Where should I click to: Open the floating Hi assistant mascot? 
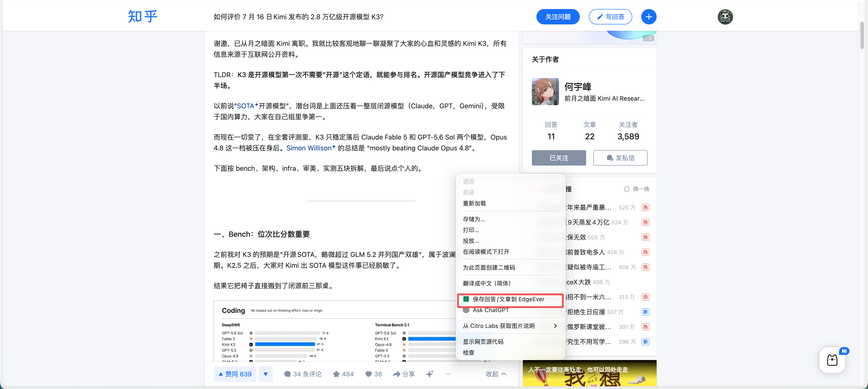832,360
